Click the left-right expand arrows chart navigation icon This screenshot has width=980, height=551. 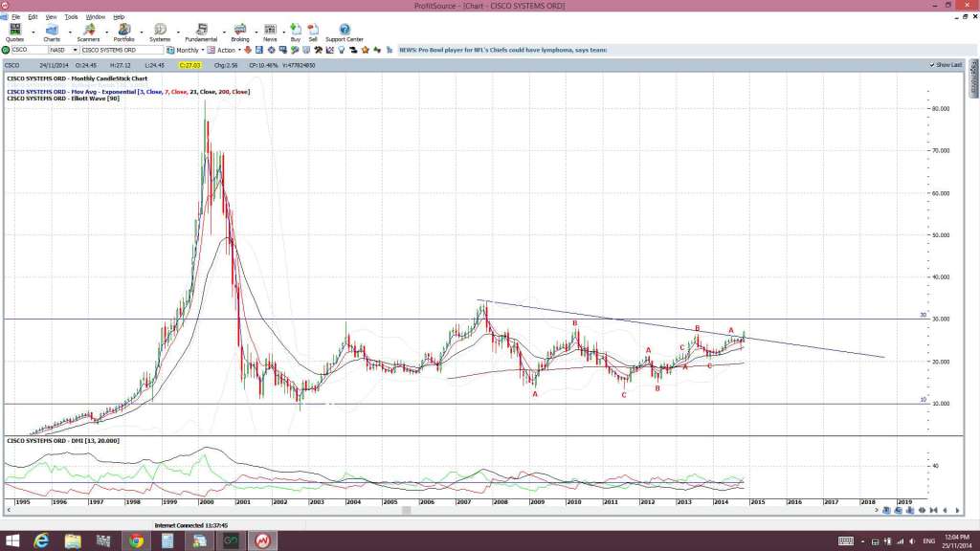point(922,511)
